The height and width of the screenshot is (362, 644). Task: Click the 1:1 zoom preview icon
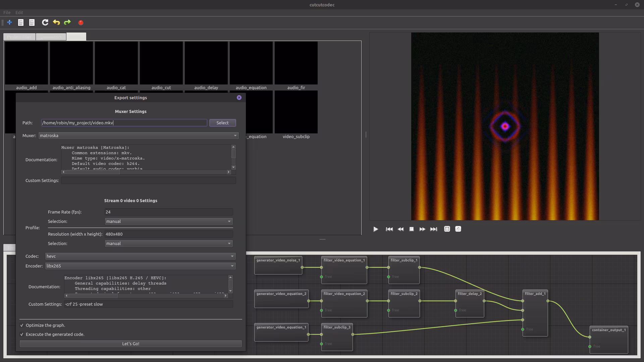pos(458,229)
